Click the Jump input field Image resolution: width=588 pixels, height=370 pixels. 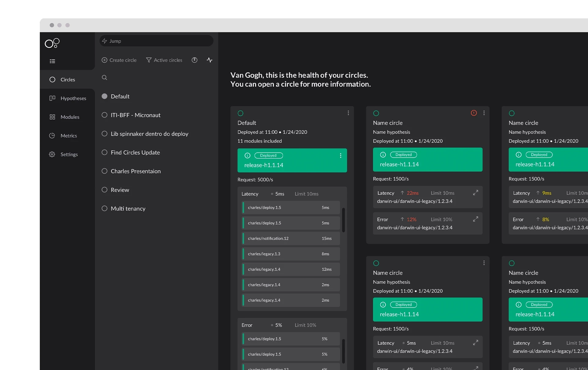pos(156,41)
